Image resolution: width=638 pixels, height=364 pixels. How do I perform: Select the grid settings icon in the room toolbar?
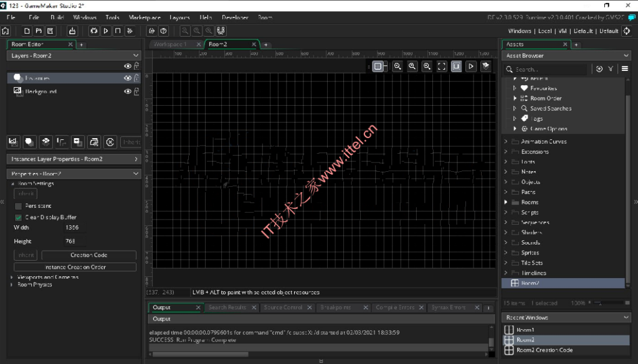coord(378,67)
